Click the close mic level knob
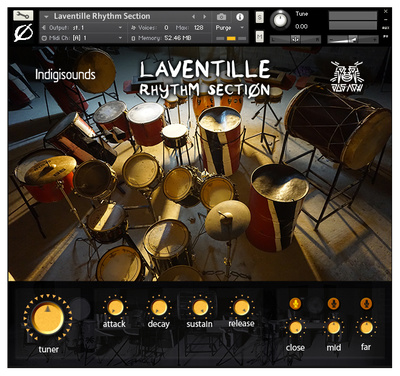This screenshot has width=400, height=376. 295,328
